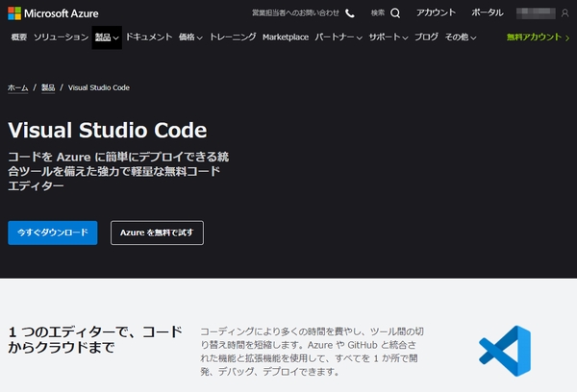Click the Microsoft Azure logo

pyautogui.click(x=53, y=13)
